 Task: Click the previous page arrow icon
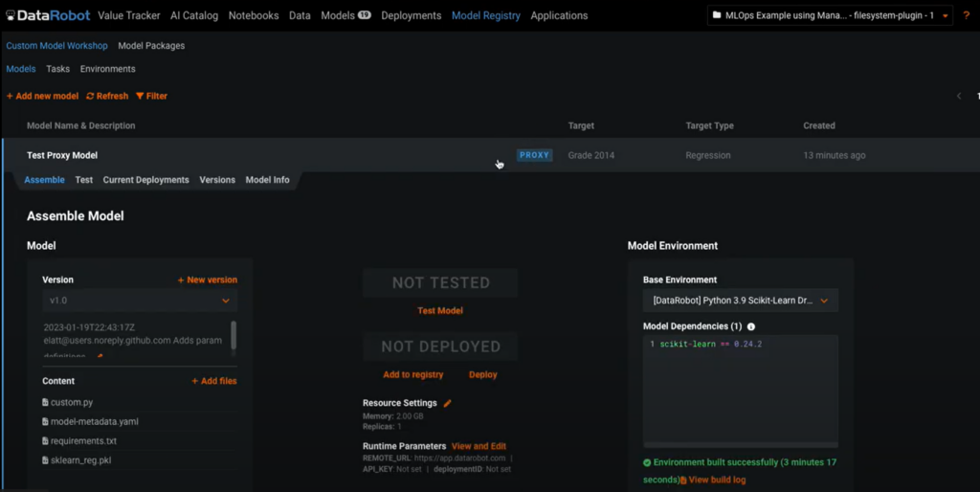click(959, 96)
